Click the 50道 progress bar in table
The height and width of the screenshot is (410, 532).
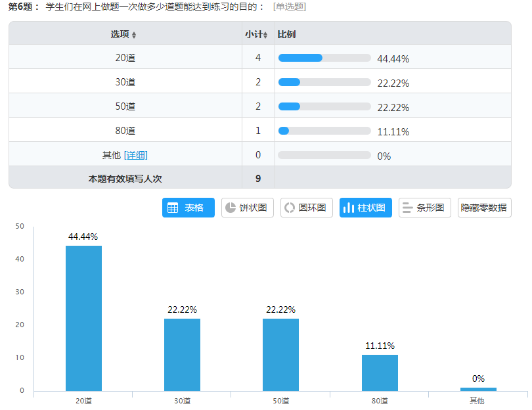click(324, 106)
